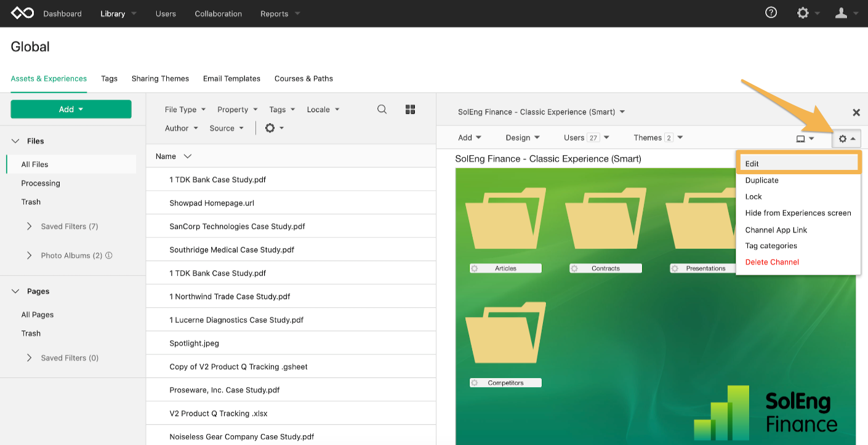868x445 pixels.
Task: Open the File Type filter dropdown
Action: (x=185, y=110)
